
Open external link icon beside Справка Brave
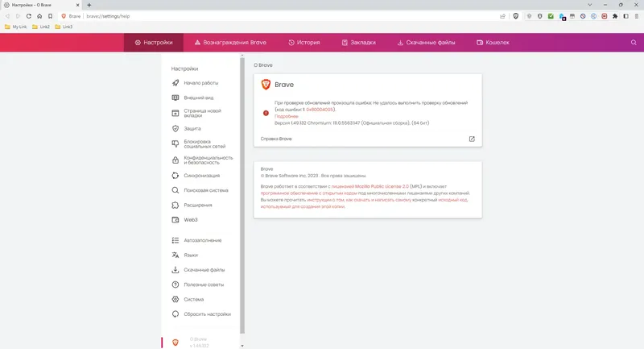[472, 139]
